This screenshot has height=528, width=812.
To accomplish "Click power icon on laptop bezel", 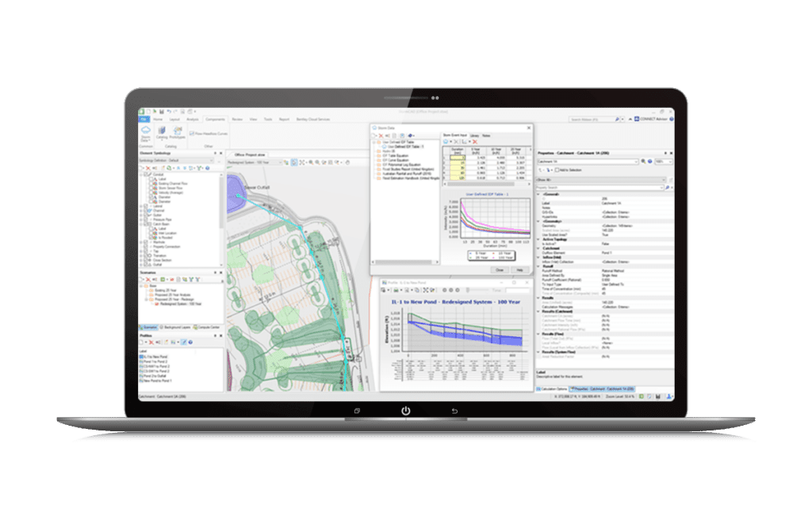I will 406,411.
